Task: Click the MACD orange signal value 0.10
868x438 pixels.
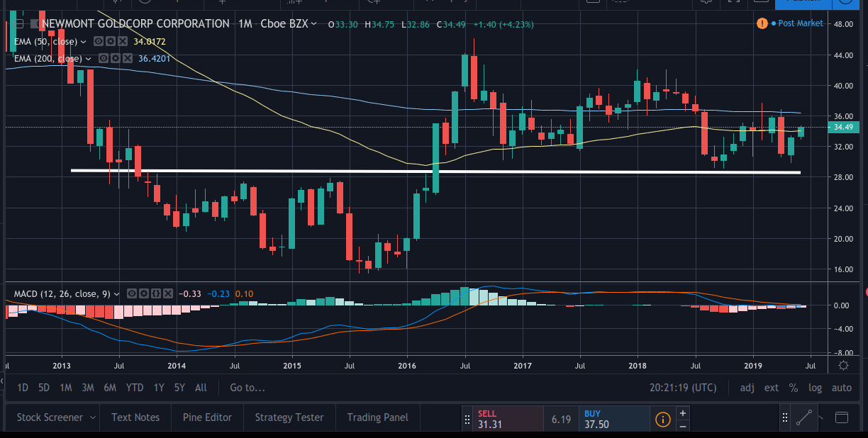Action: click(x=244, y=293)
